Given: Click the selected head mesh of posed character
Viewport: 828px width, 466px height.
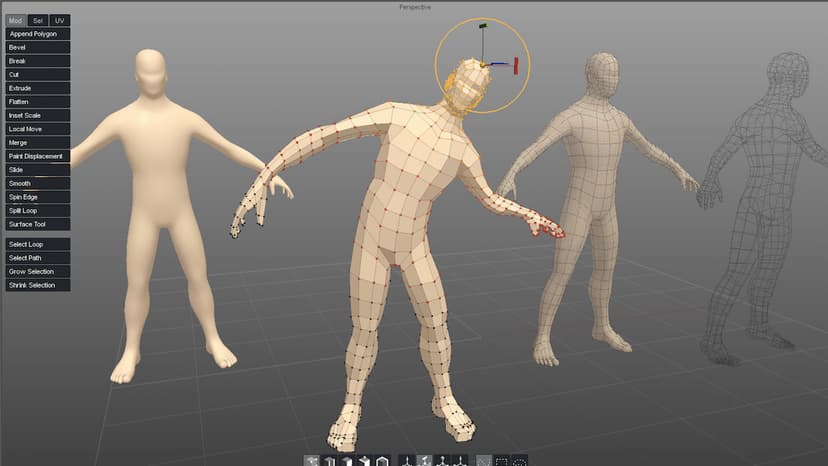Looking at the screenshot, I should coord(467,85).
